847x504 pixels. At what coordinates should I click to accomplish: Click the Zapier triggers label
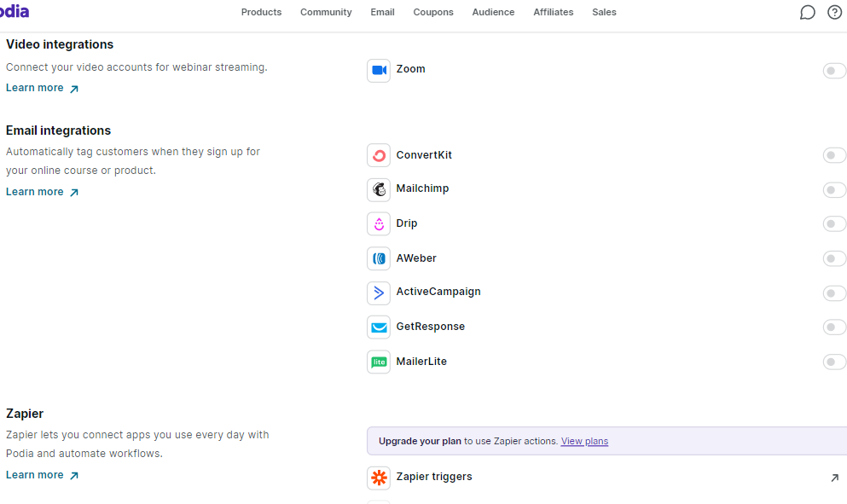[434, 477]
